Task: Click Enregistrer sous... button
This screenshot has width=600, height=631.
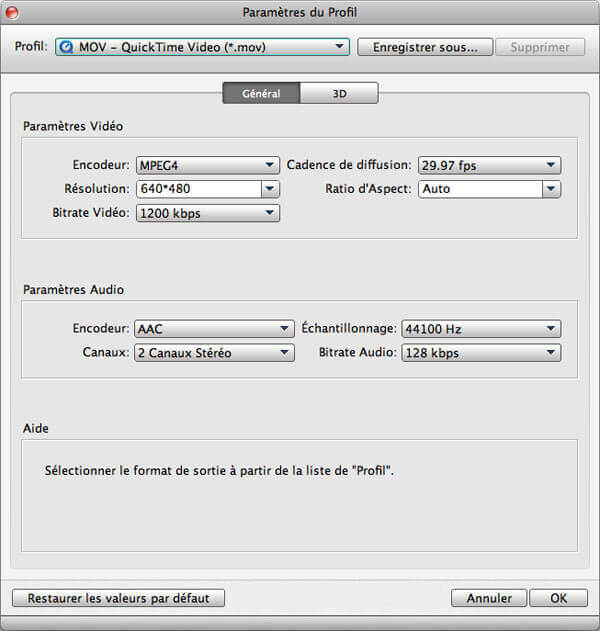Action: click(425, 47)
